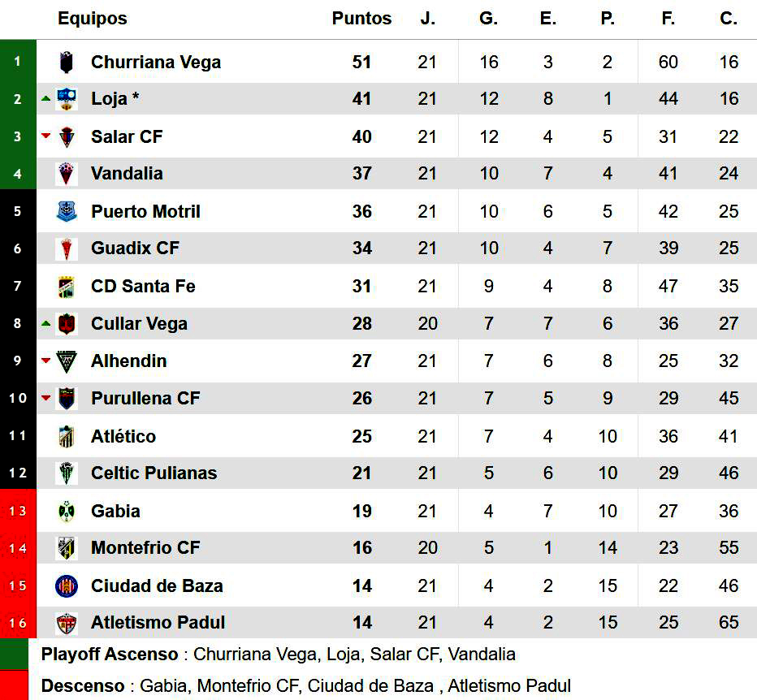Screen dimensions: 757x700
Task: Select the Equipos column header
Action: pyautogui.click(x=93, y=19)
